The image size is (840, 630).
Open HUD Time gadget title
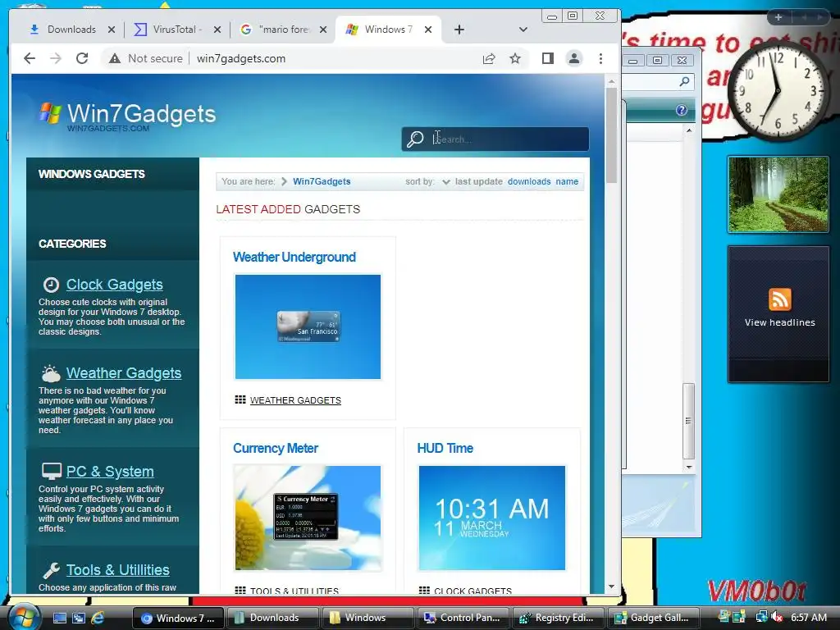point(445,449)
